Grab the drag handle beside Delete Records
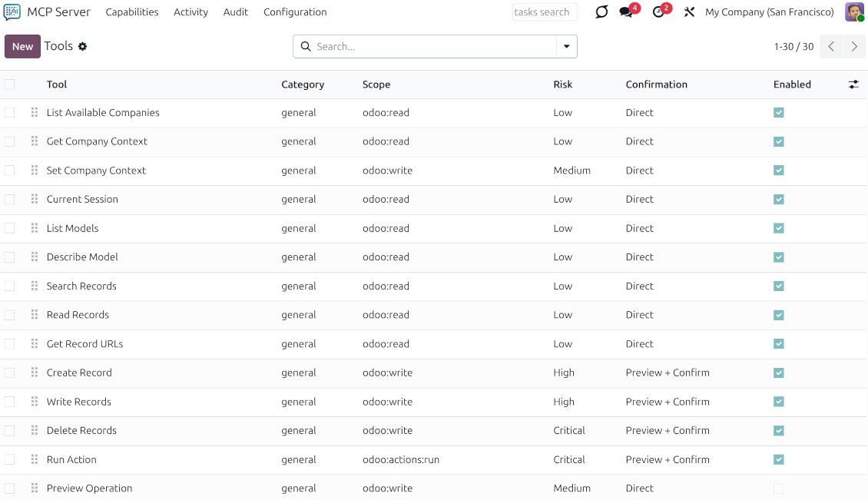This screenshot has width=868, height=500. click(x=34, y=430)
